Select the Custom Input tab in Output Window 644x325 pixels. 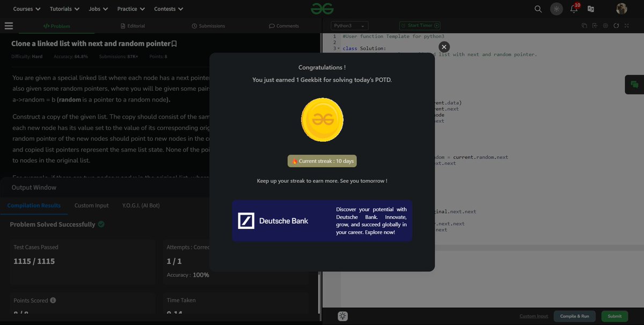click(x=91, y=205)
